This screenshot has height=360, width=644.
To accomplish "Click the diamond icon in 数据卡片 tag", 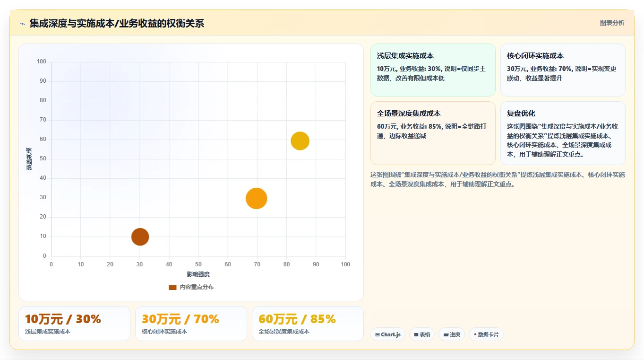I will (475, 334).
